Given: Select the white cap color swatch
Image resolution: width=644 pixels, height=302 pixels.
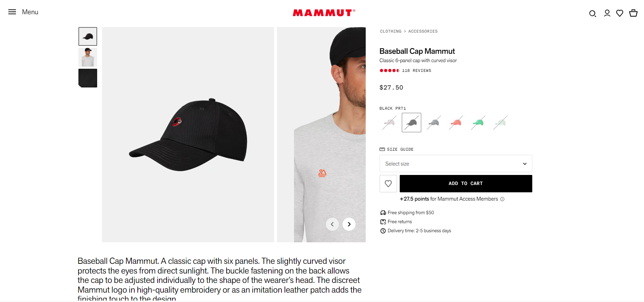Looking at the screenshot, I should click(389, 123).
